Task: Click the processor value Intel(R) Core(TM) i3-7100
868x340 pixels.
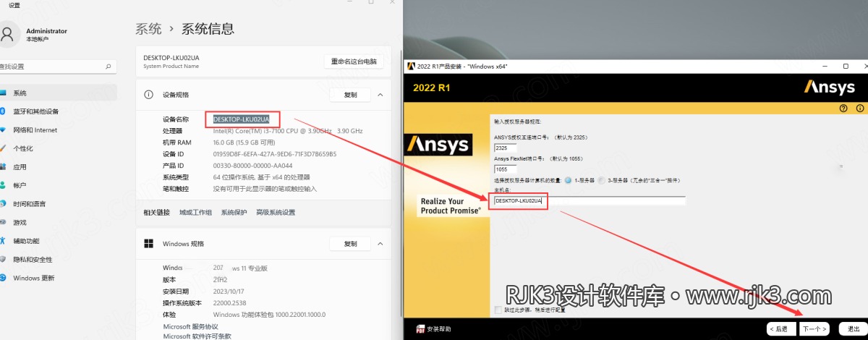Action: point(288,130)
